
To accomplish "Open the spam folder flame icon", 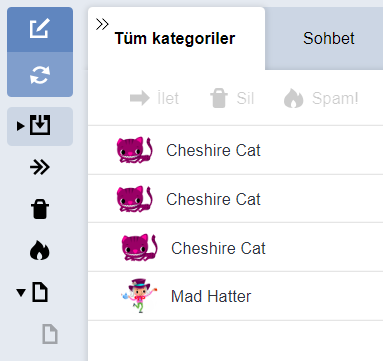I will [x=40, y=250].
